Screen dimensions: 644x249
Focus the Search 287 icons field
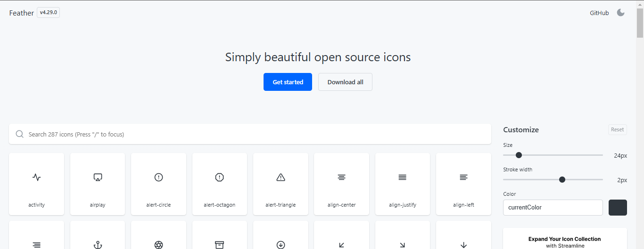click(x=250, y=134)
